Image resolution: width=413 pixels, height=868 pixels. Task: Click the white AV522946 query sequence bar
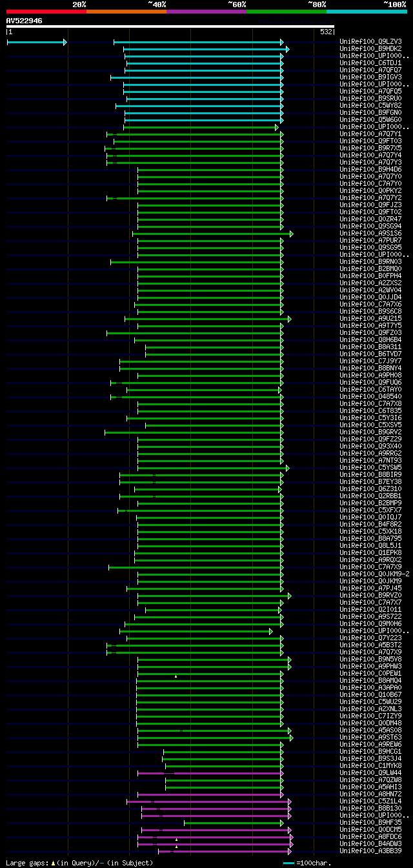click(x=170, y=26)
